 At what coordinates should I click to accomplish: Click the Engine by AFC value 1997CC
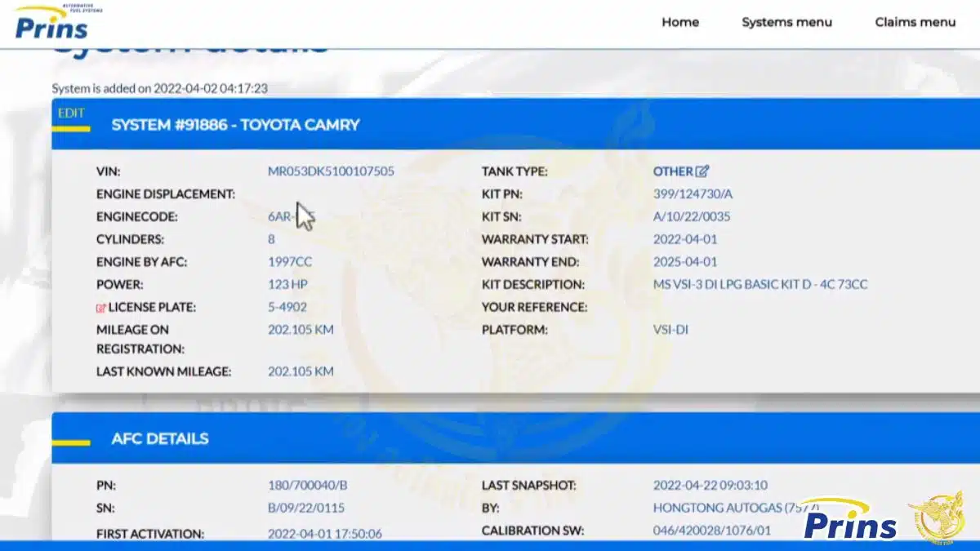[x=290, y=262]
